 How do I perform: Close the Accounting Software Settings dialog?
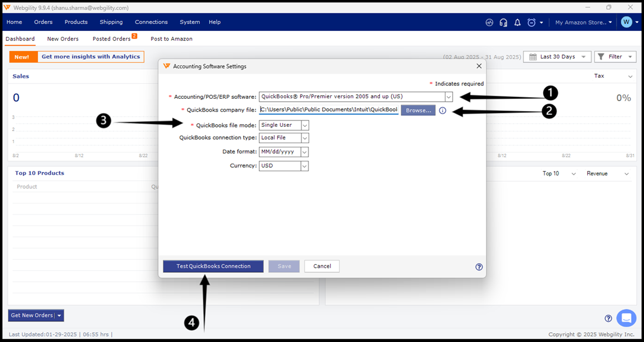point(479,66)
